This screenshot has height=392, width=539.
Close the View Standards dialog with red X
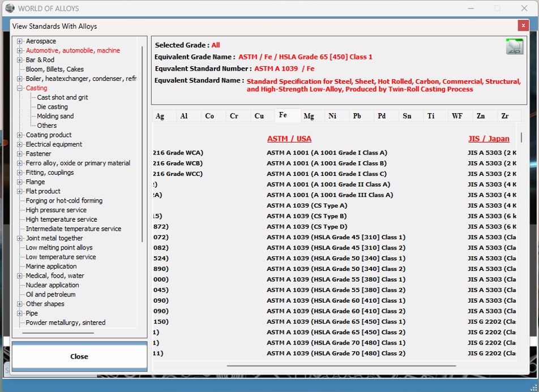[x=523, y=25]
